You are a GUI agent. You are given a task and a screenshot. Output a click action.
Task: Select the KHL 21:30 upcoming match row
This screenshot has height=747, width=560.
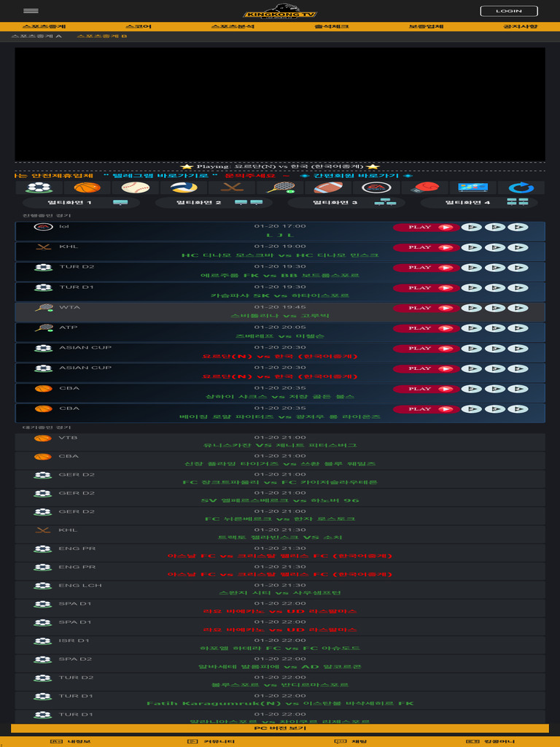[x=280, y=534]
